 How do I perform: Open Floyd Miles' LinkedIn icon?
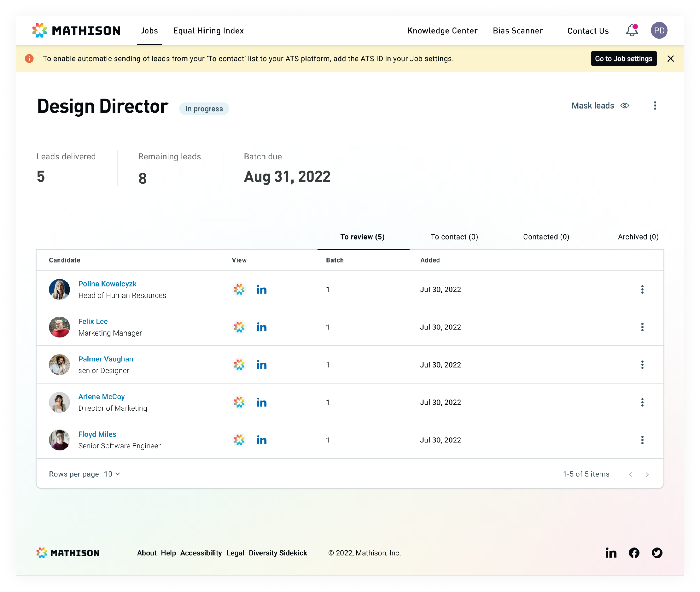261,440
